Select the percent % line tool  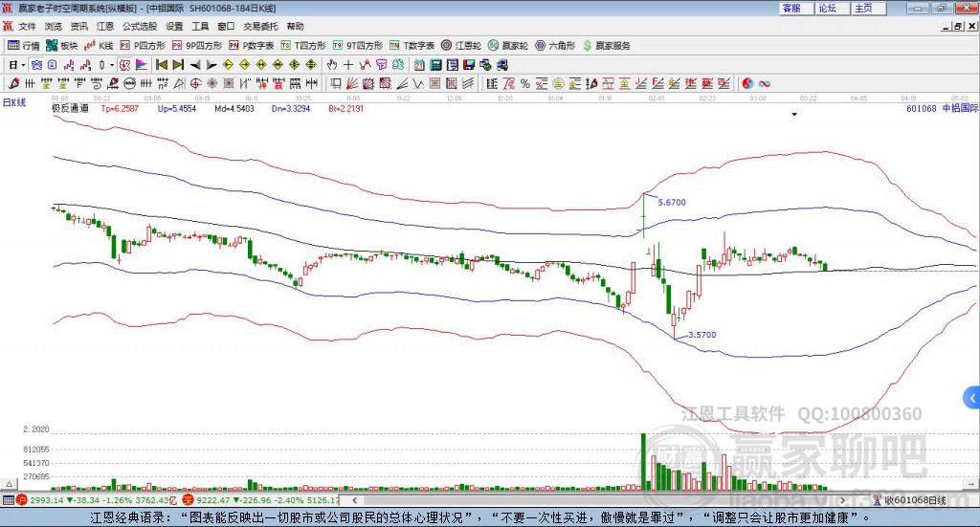coord(525,83)
